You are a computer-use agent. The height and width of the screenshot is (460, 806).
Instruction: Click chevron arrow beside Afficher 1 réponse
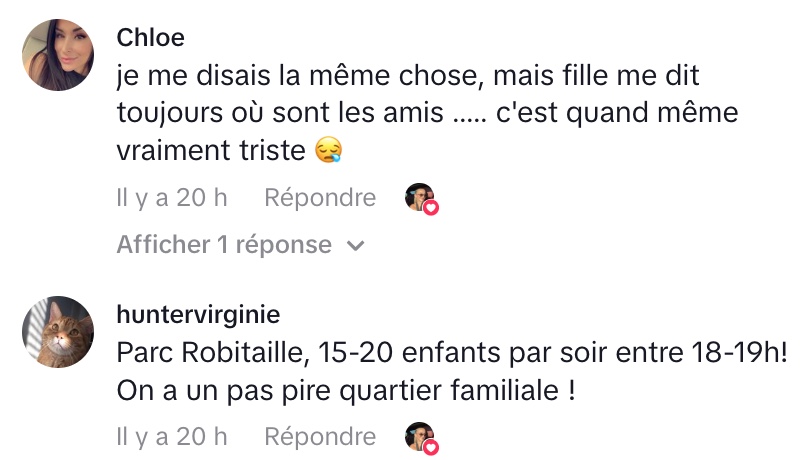pos(356,246)
